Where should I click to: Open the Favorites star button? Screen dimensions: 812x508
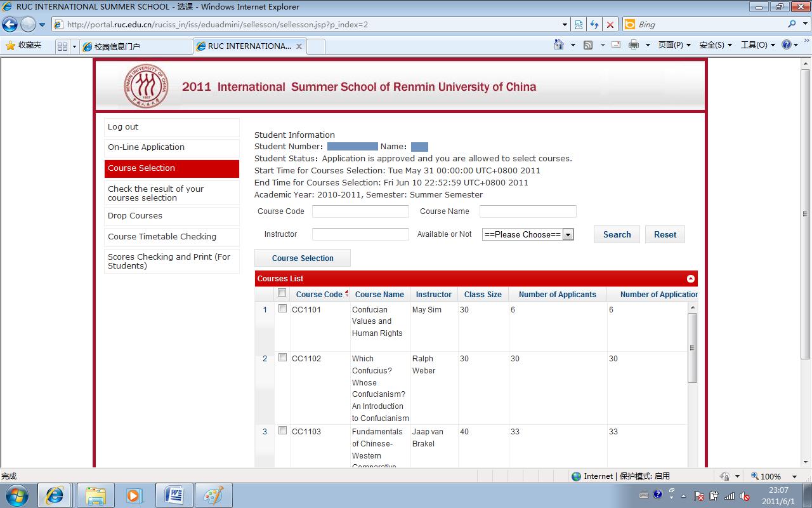23,46
